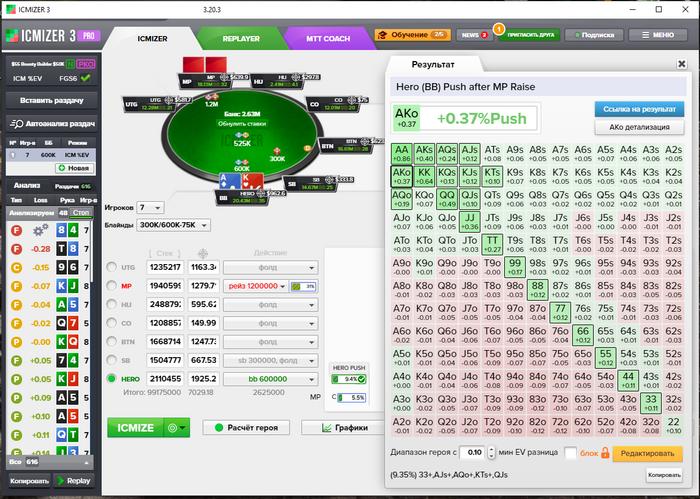Viewport: 700px width, 499px height.
Task: Click the ICMIZE settings target icon
Action: 172,428
